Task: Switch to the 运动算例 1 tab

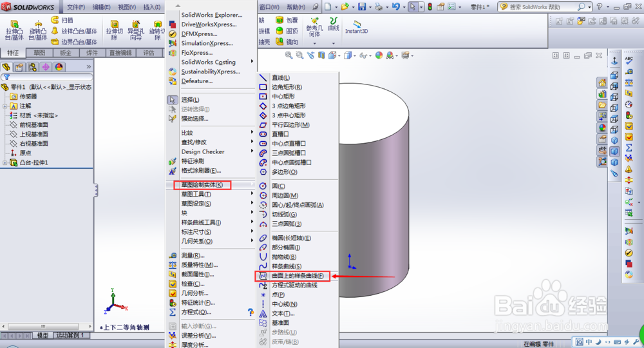Action: [x=70, y=335]
